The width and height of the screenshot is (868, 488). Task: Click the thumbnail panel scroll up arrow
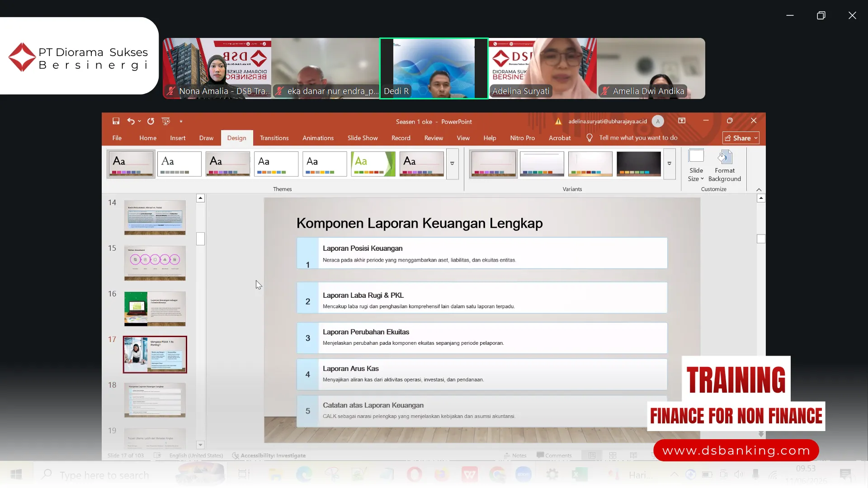point(200,198)
